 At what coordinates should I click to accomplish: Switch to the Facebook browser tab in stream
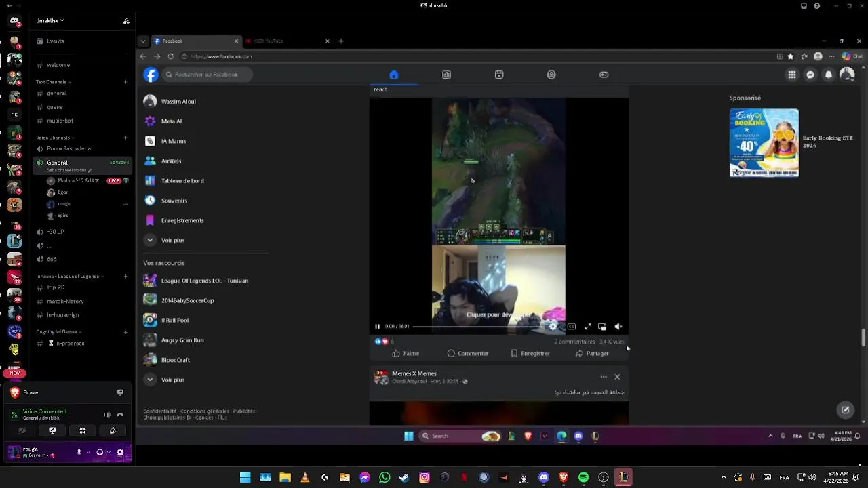point(195,41)
